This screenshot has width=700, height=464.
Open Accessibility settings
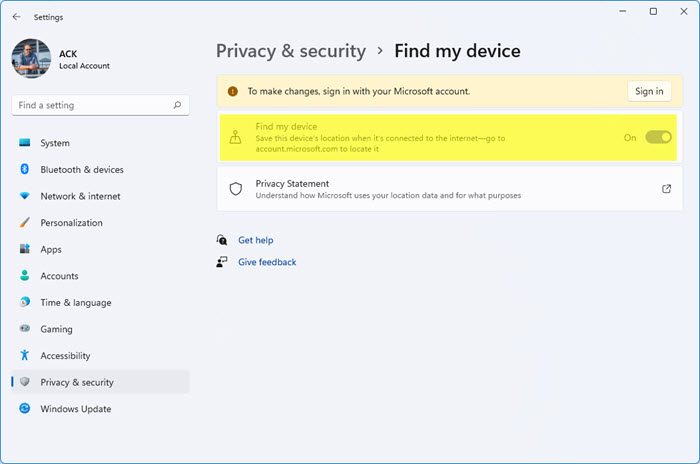(x=100, y=355)
